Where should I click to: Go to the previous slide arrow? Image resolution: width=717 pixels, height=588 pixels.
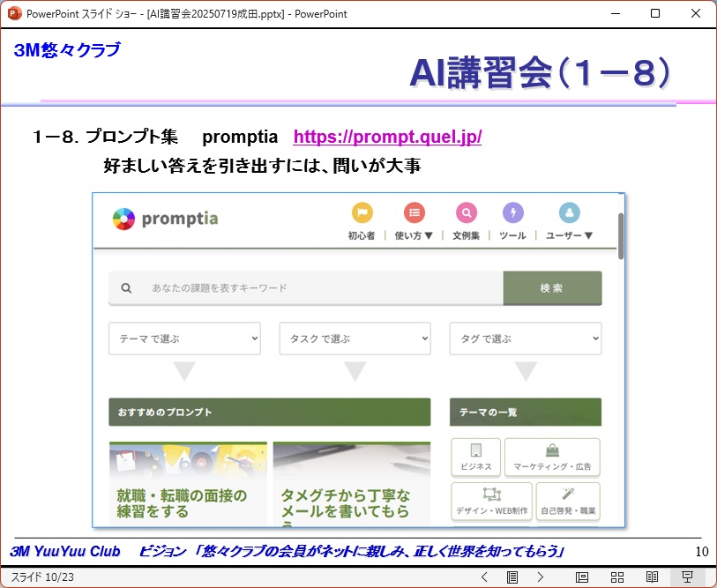[x=484, y=577]
